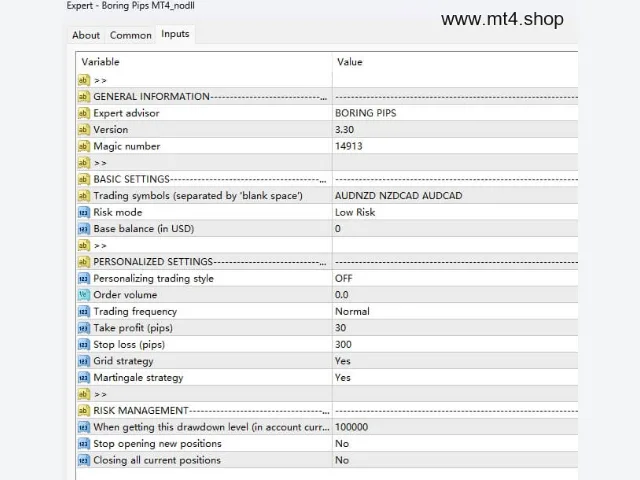Click the integer icon beside Grid strategy

click(83, 361)
